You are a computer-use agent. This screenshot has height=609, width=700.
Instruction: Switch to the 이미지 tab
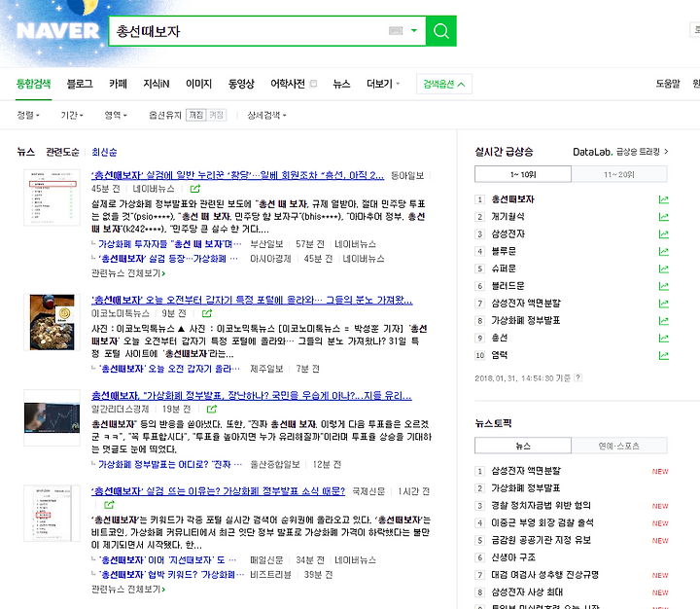tap(198, 84)
